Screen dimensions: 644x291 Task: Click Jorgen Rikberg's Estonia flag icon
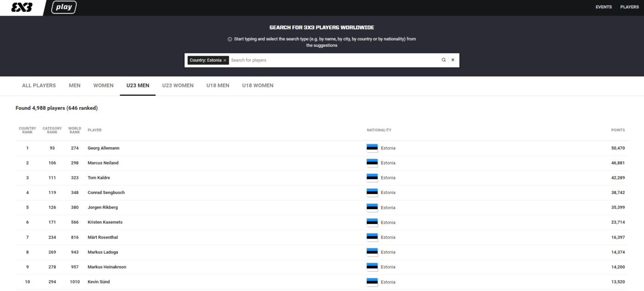(372, 207)
